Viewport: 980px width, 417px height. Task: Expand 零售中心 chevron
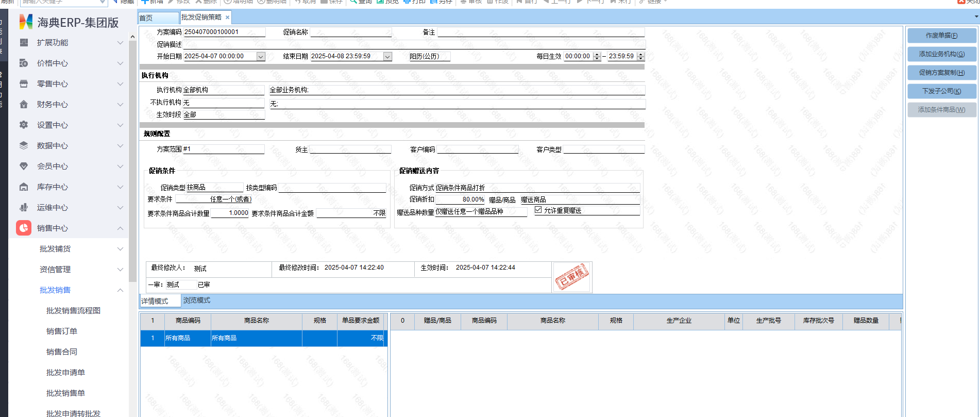tap(120, 84)
